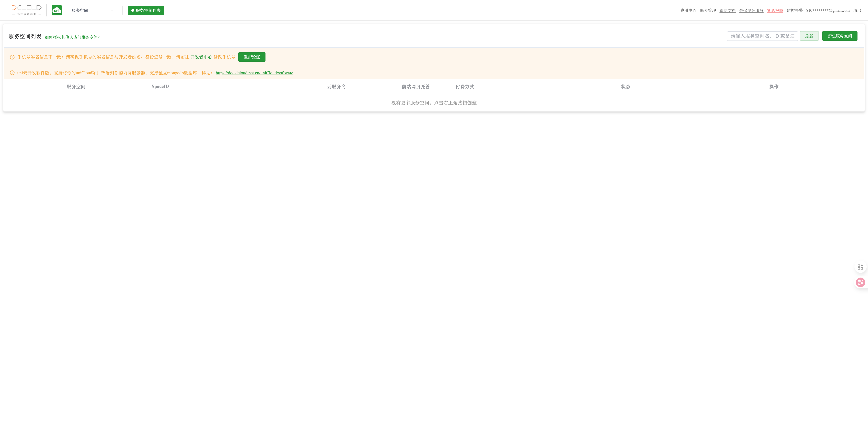Click the uni云开发软件版 notice info icon
868x447 pixels.
point(12,73)
